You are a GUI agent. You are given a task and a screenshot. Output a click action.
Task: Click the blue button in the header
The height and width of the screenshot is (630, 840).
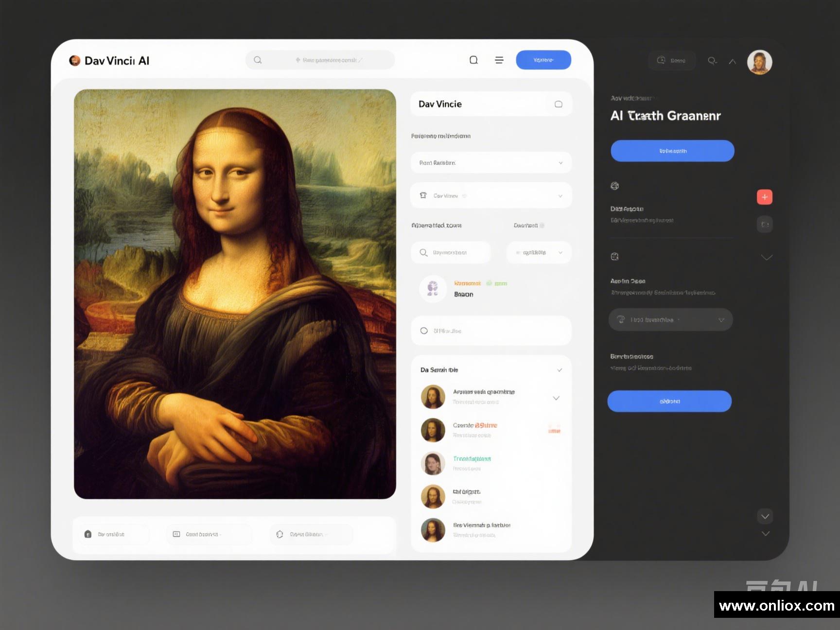[543, 60]
